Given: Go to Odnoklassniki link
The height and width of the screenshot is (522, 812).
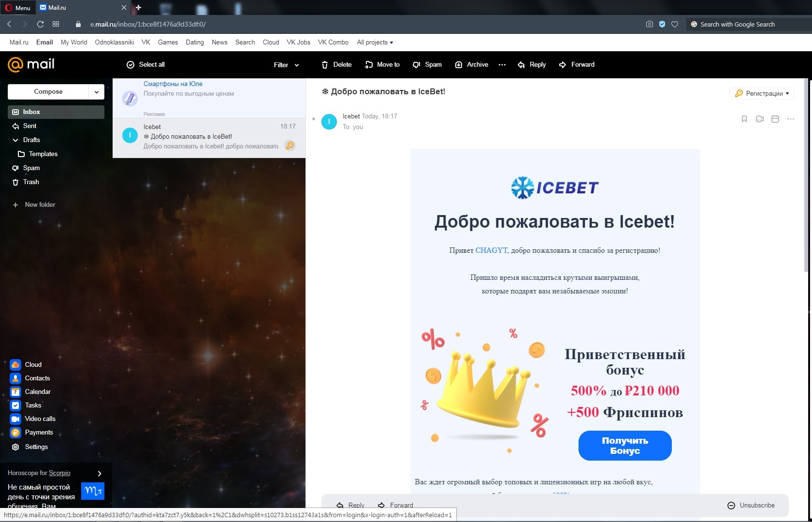Looking at the screenshot, I should click(115, 43).
